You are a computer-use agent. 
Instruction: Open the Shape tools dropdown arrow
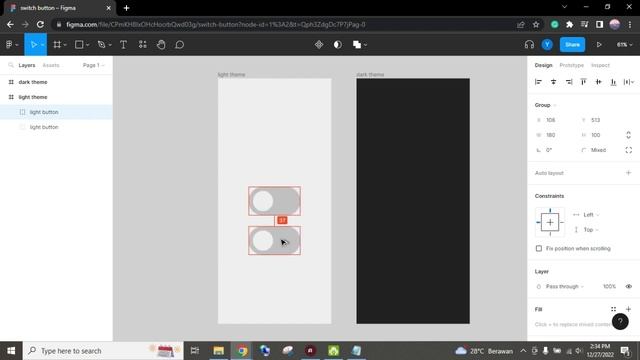88,45
